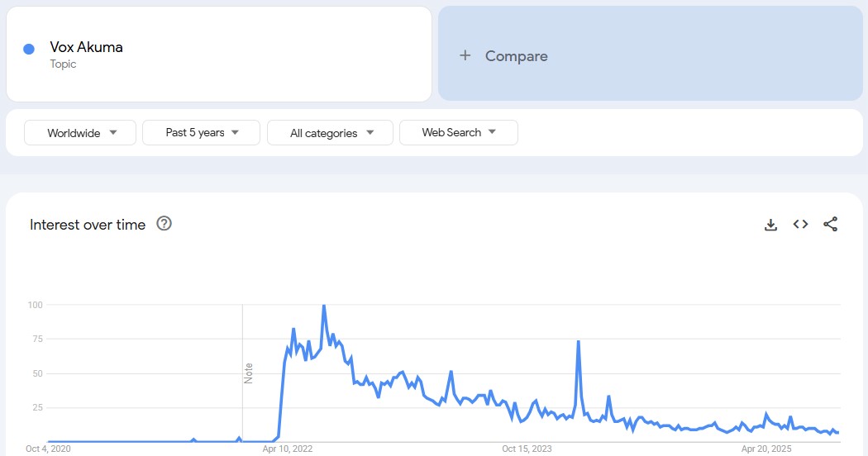
Task: Click the Apr 10, 2022 axis label
Action: point(288,449)
